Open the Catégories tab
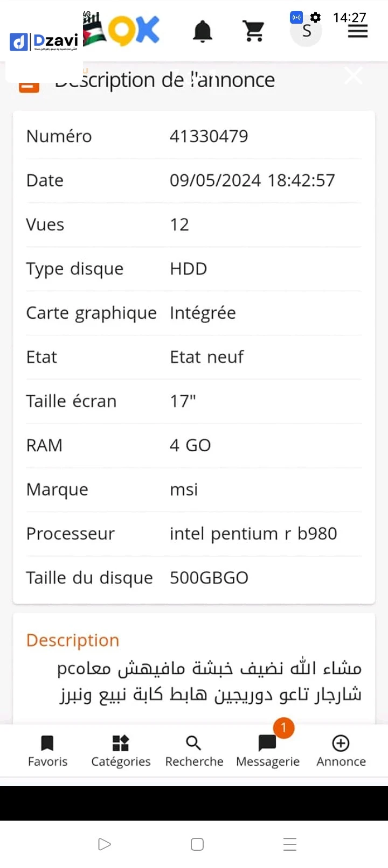This screenshot has width=388, height=868. pos(121,751)
